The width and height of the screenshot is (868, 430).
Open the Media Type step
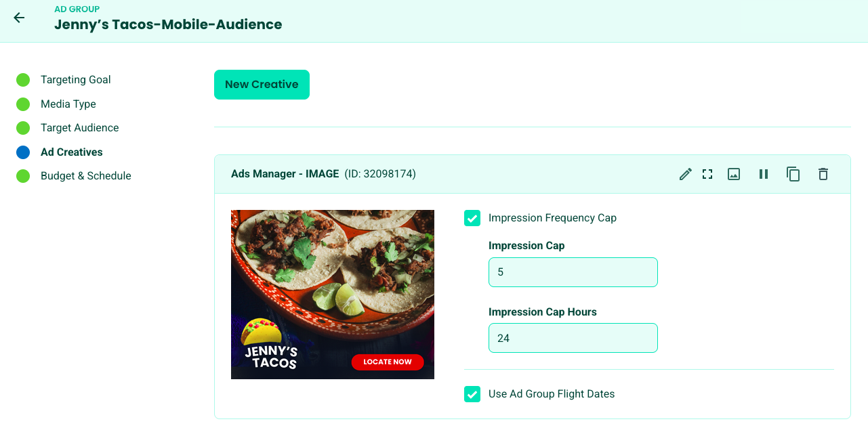pyautogui.click(x=68, y=104)
